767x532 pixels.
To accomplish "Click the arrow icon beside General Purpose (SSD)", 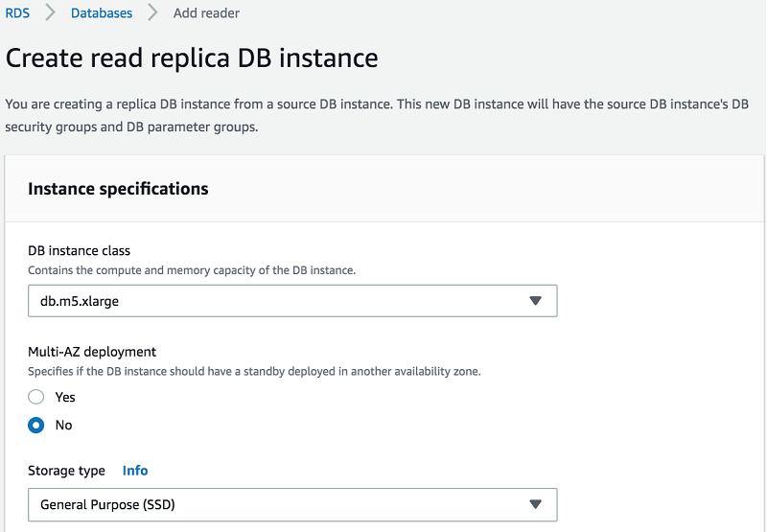I will 536,504.
